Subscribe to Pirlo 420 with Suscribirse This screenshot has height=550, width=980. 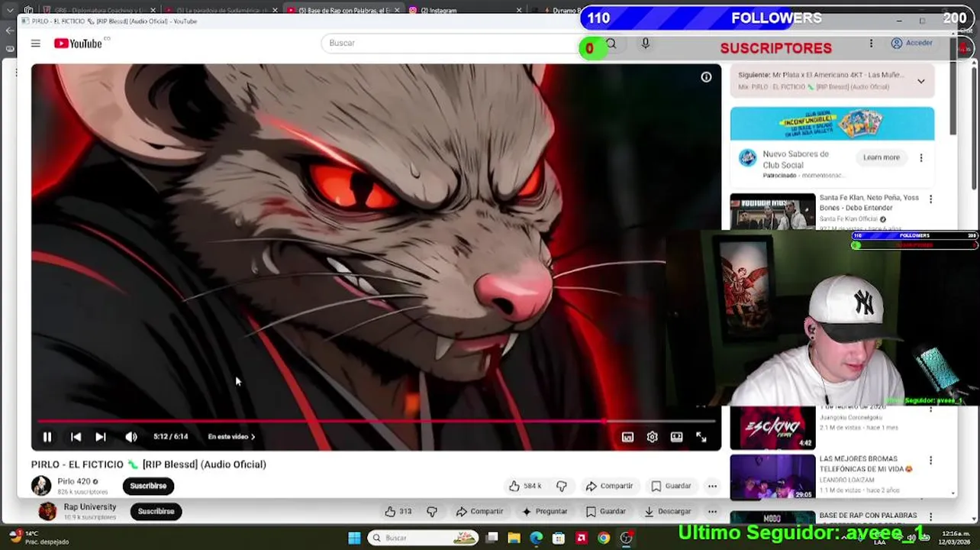coord(148,486)
